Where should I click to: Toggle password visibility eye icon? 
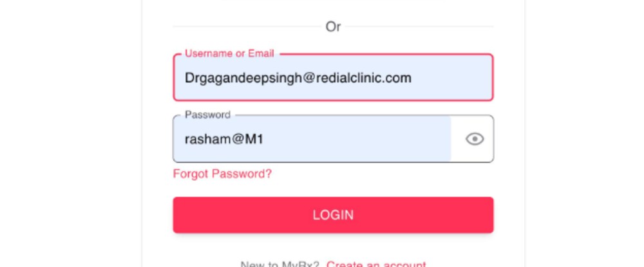point(475,139)
